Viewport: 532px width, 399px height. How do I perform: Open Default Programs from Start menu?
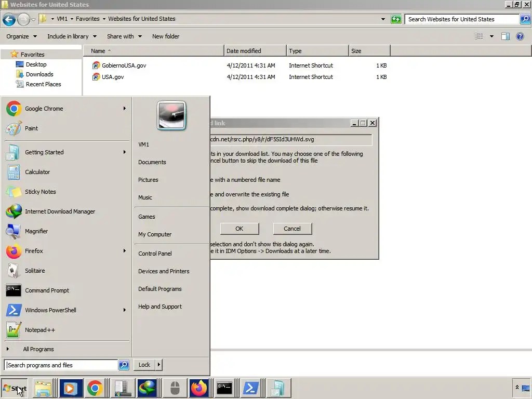160,289
